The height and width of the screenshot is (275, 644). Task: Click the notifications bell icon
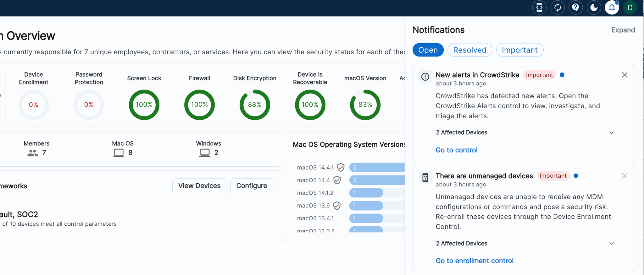click(612, 8)
